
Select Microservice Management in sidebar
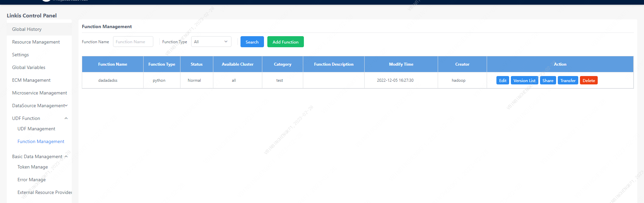(40, 93)
